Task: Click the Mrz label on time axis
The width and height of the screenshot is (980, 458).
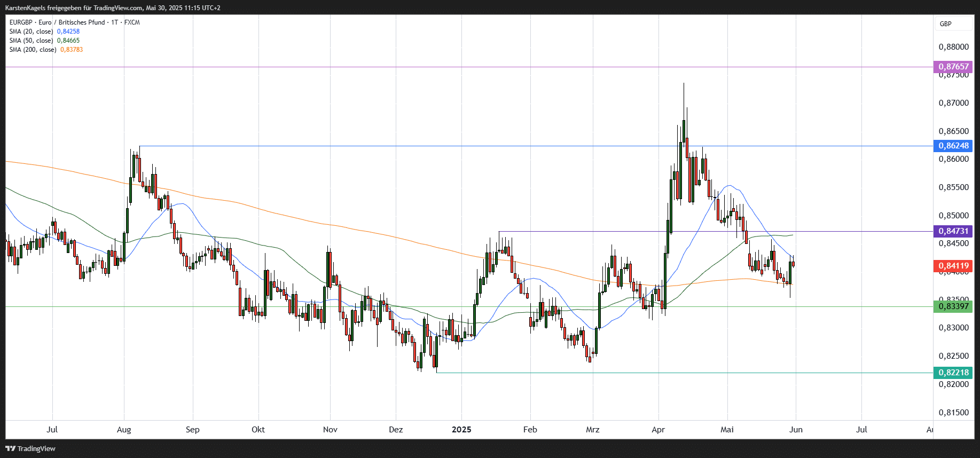Action: pos(593,430)
